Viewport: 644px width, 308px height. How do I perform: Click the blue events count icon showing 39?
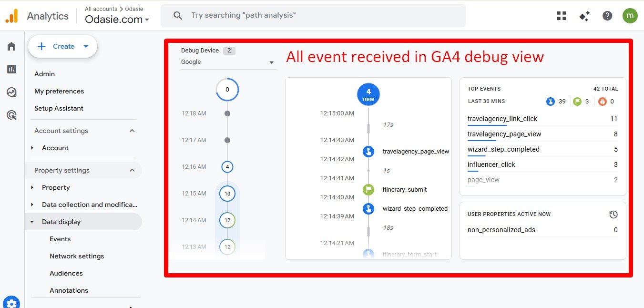551,101
